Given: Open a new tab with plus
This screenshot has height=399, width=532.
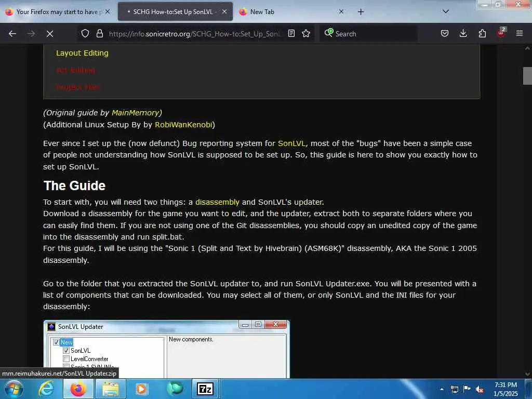Looking at the screenshot, I should (x=361, y=12).
